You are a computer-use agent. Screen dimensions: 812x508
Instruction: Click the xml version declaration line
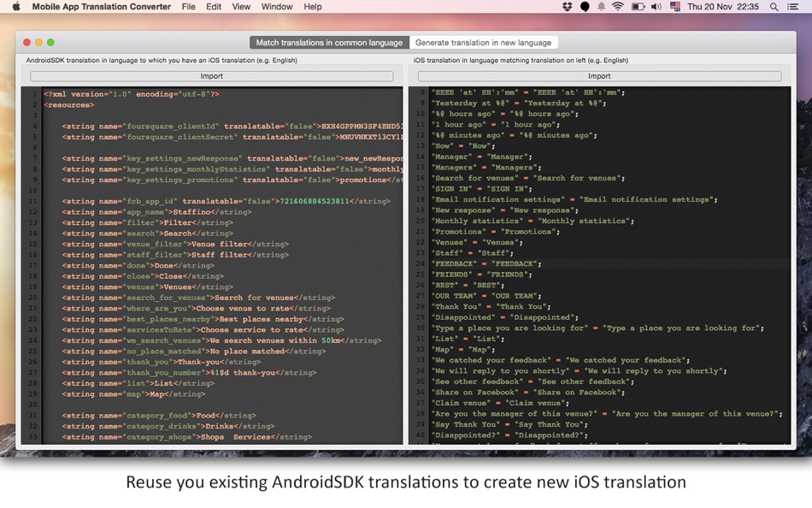[x=132, y=94]
